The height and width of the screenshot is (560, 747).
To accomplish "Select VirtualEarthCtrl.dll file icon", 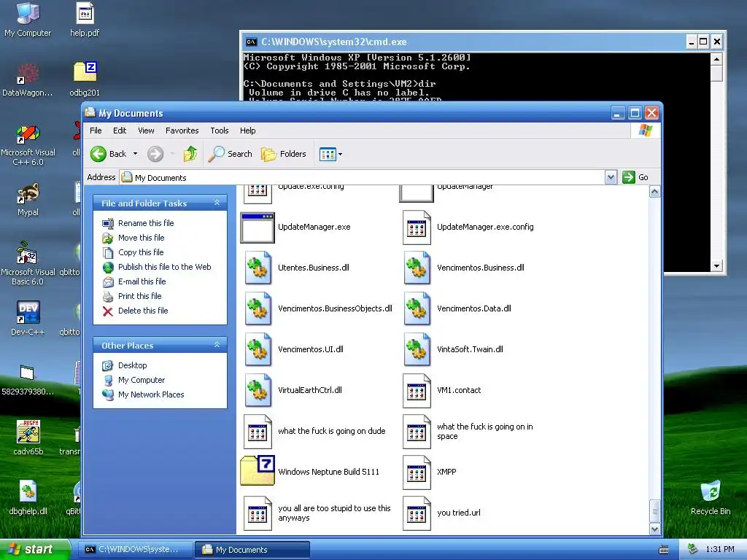I will click(x=258, y=391).
